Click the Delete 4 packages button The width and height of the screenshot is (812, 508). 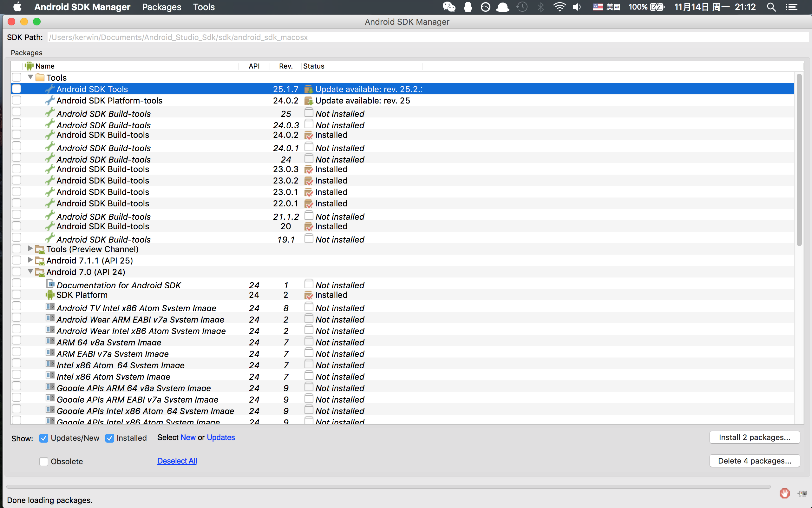click(755, 461)
